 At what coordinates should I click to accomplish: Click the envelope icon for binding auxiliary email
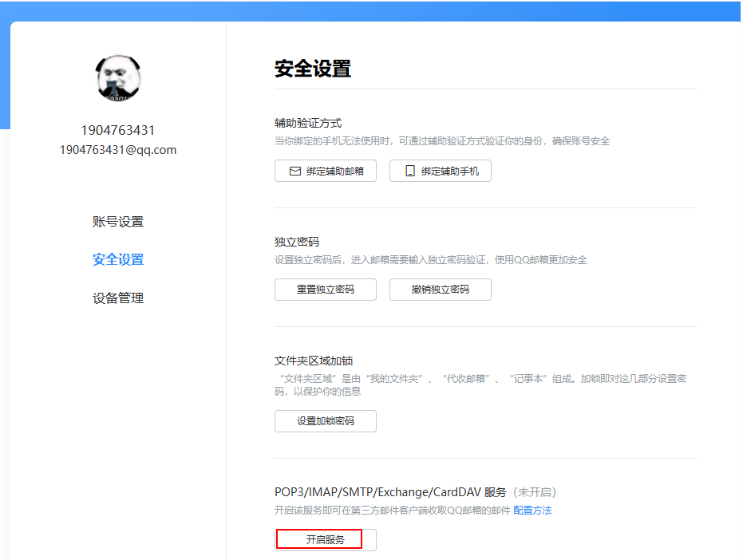(x=294, y=171)
